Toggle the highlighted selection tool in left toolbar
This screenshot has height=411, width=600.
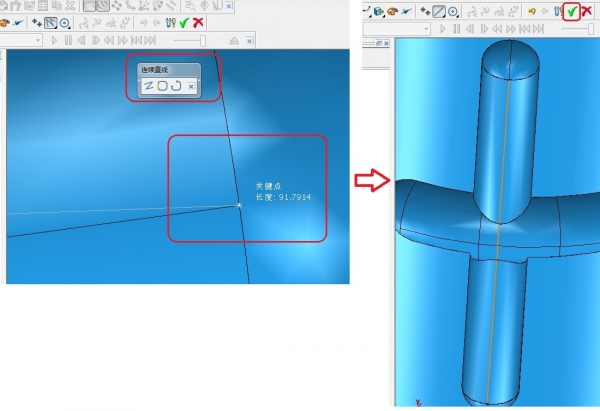point(50,22)
